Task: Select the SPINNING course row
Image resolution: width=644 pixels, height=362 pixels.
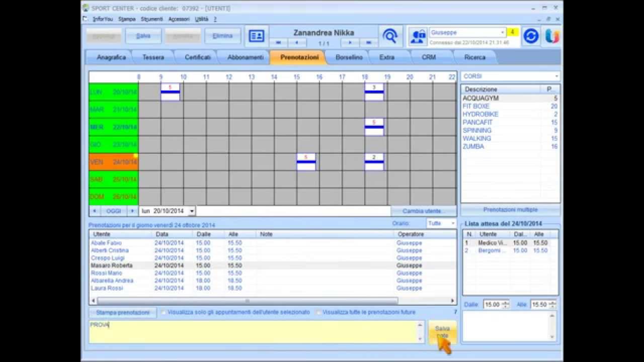Action: click(x=510, y=130)
